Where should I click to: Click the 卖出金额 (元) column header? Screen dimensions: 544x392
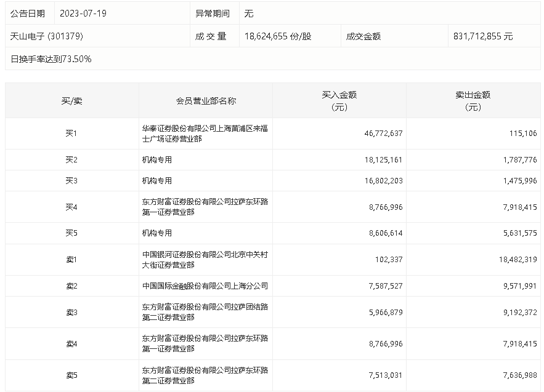pos(473,101)
